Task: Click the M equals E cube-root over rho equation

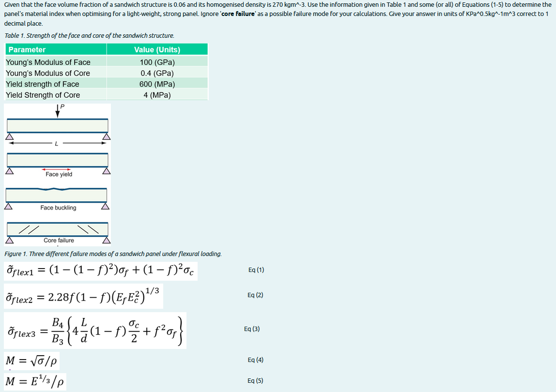Action: 35,381
